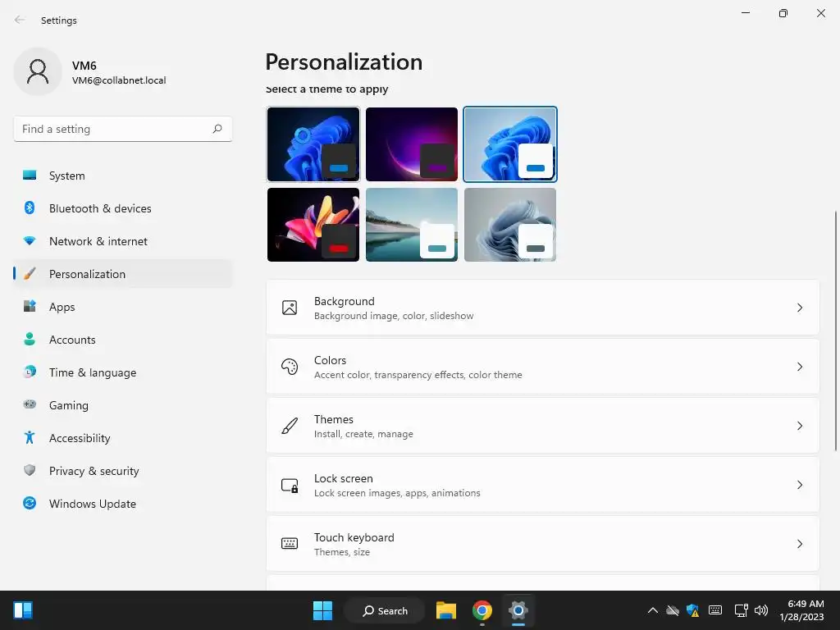Expand Themes settings chevron arrow
The image size is (840, 630).
(x=799, y=426)
